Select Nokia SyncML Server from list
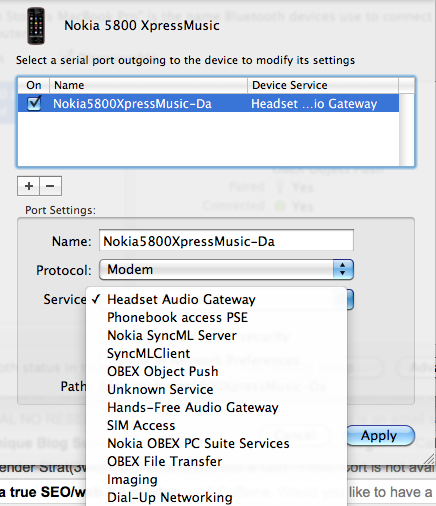436x506 pixels. [x=216, y=335]
